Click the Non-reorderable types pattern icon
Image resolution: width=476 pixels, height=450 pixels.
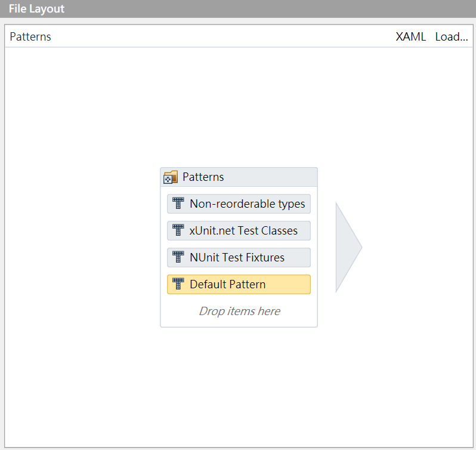178,204
